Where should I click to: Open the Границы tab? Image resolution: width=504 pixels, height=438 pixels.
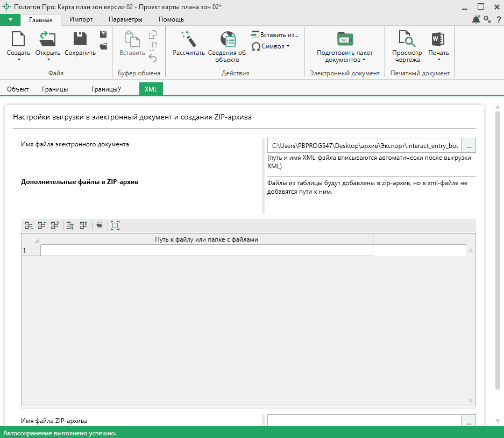pyautogui.click(x=55, y=89)
